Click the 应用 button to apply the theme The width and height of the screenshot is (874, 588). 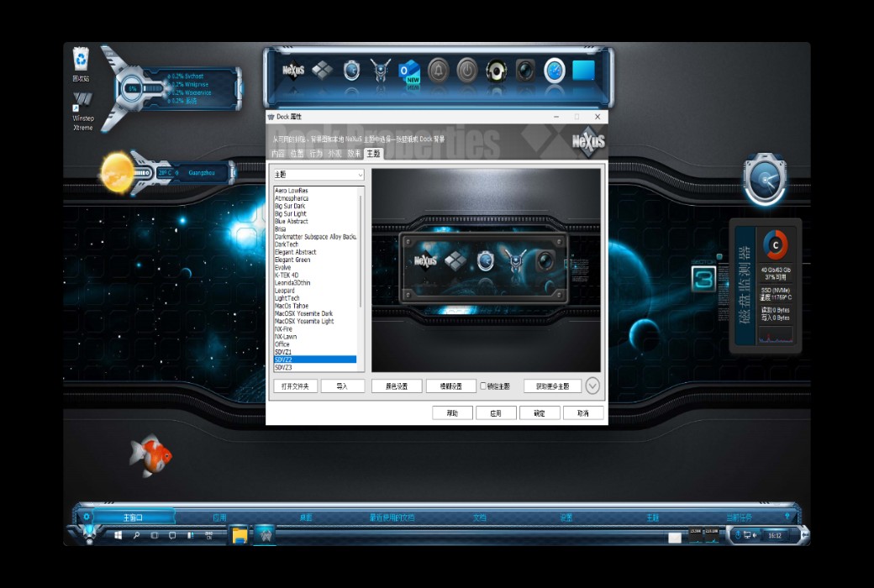(497, 412)
